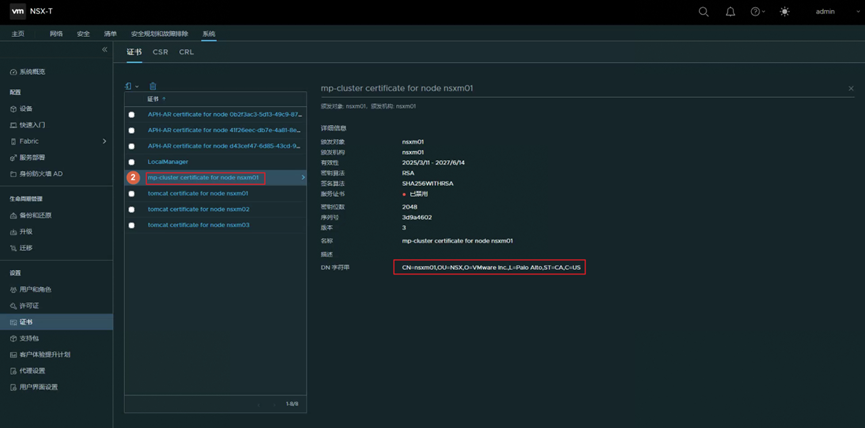The image size is (865, 428).
Task: Go to the 安全规划和故障排除 tab
Action: coord(159,34)
